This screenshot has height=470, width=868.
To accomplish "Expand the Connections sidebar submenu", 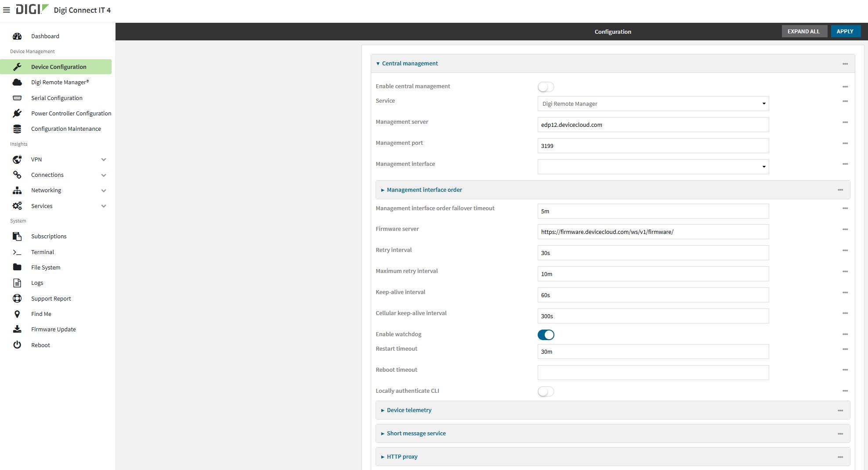I will (104, 175).
